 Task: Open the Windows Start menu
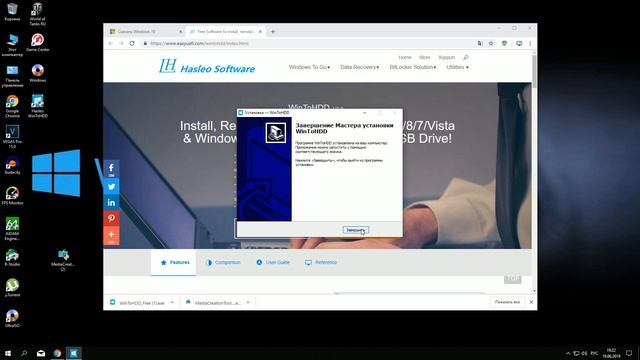pos(7,353)
